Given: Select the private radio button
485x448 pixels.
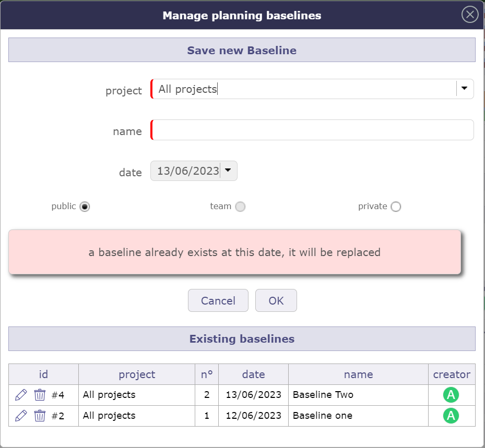Looking at the screenshot, I should (396, 207).
